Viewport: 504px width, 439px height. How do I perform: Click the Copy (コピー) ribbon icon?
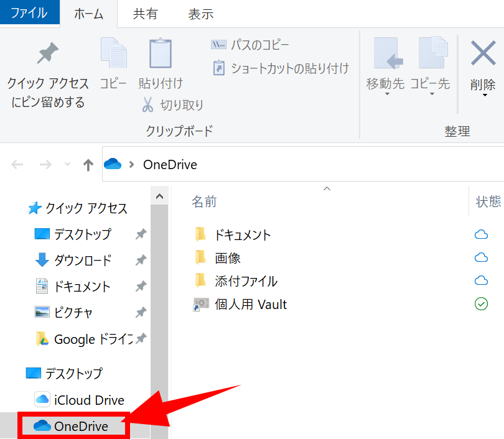tap(113, 53)
